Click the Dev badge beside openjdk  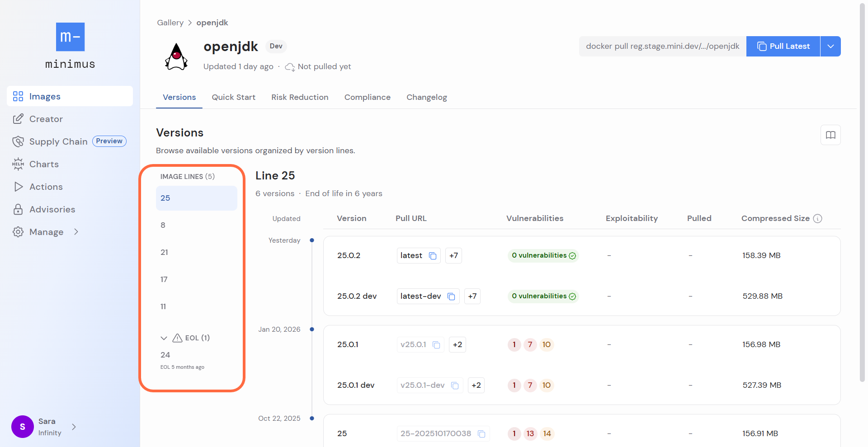click(276, 46)
